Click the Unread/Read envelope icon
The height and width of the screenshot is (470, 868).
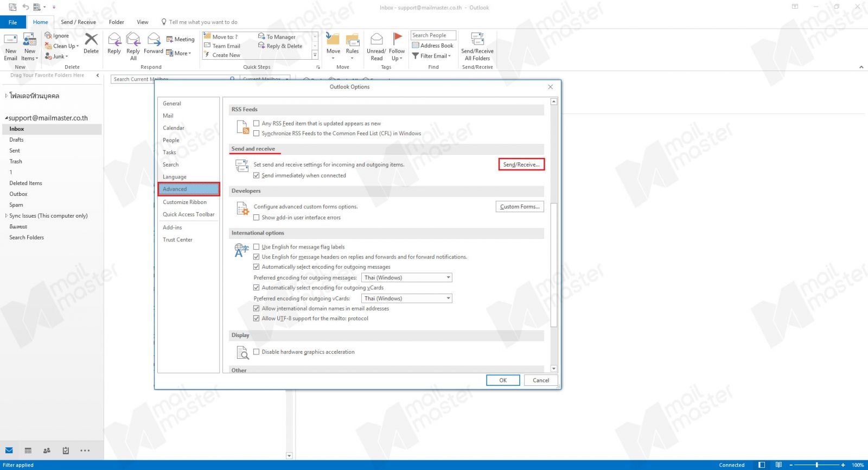tap(376, 39)
